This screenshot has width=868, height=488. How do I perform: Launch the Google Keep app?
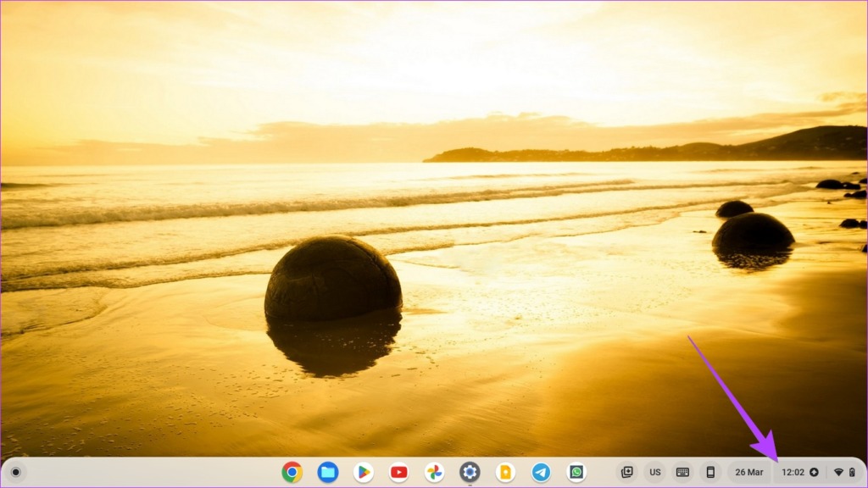coord(506,472)
